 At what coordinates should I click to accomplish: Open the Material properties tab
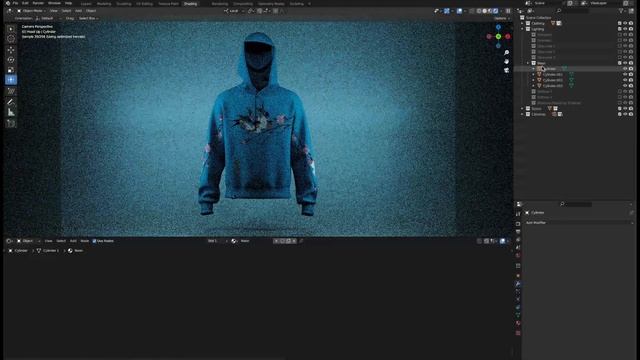click(x=518, y=323)
